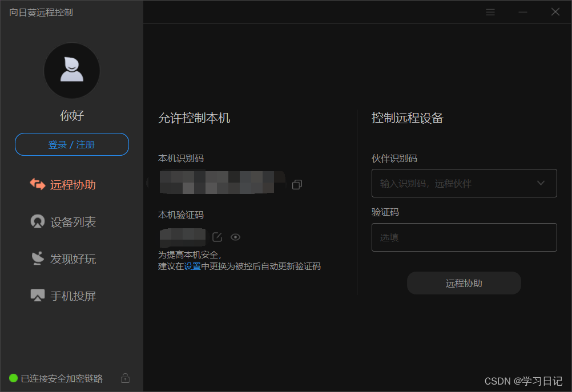Click the 验证码 optional input field
Screen dimensions: 572x392
pyautogui.click(x=464, y=237)
